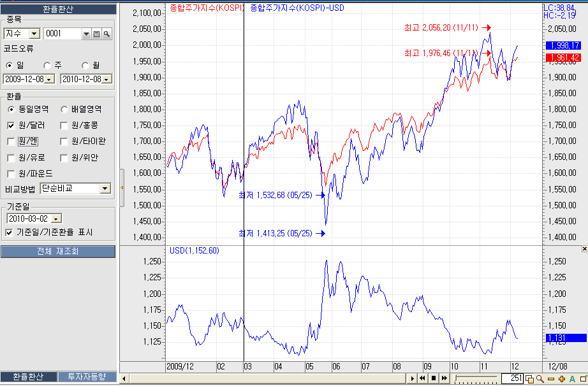The height and width of the screenshot is (386, 588).
Task: Select the 배열영역 radio option
Action: pyautogui.click(x=64, y=109)
